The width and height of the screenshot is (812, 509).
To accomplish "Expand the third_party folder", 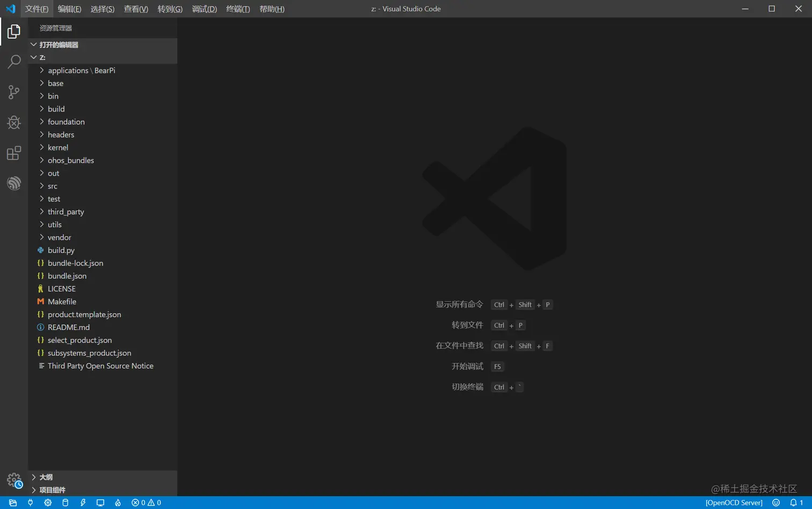I will pos(103,212).
